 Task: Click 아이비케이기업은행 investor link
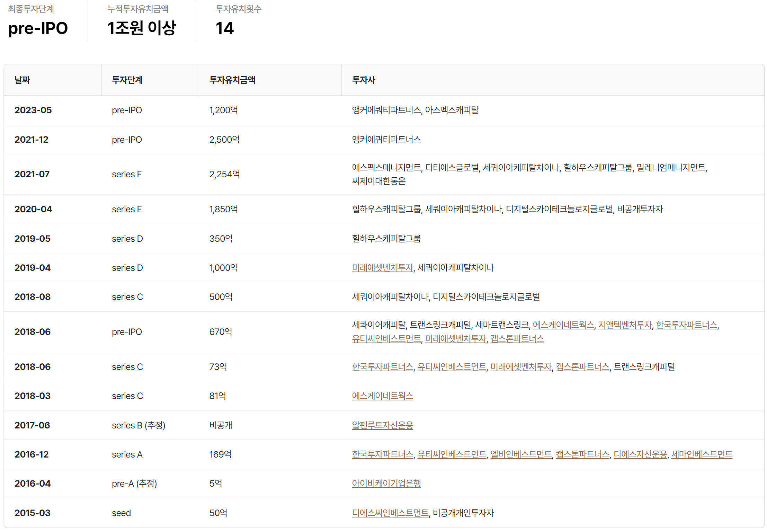[386, 484]
